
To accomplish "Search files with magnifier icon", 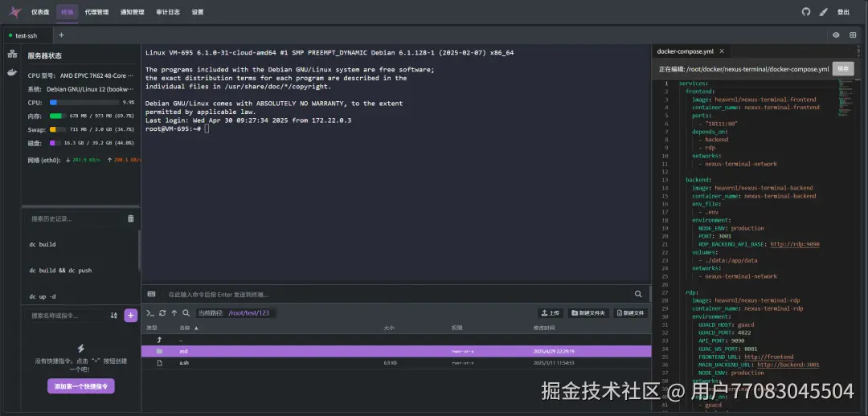I will (x=186, y=313).
